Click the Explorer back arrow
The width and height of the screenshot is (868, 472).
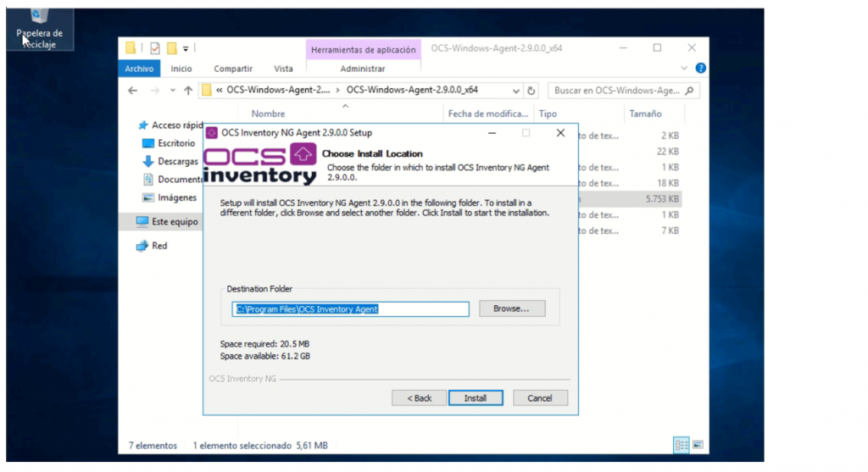pyautogui.click(x=132, y=90)
